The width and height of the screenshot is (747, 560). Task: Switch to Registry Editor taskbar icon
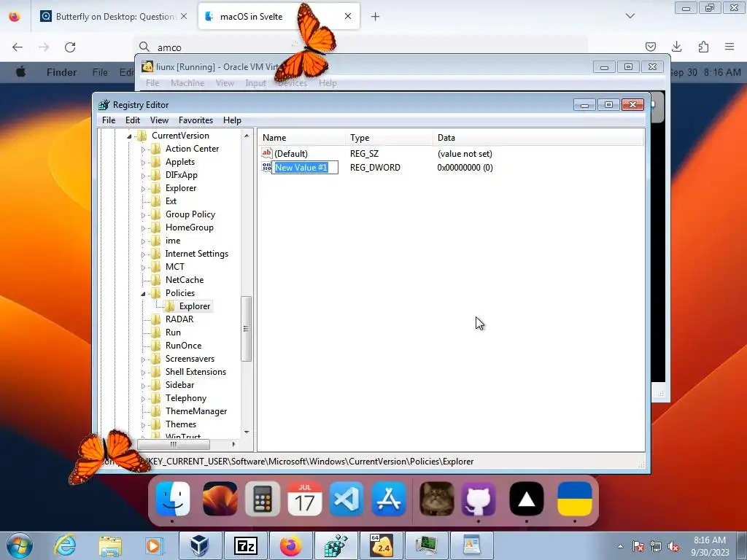tap(336, 545)
